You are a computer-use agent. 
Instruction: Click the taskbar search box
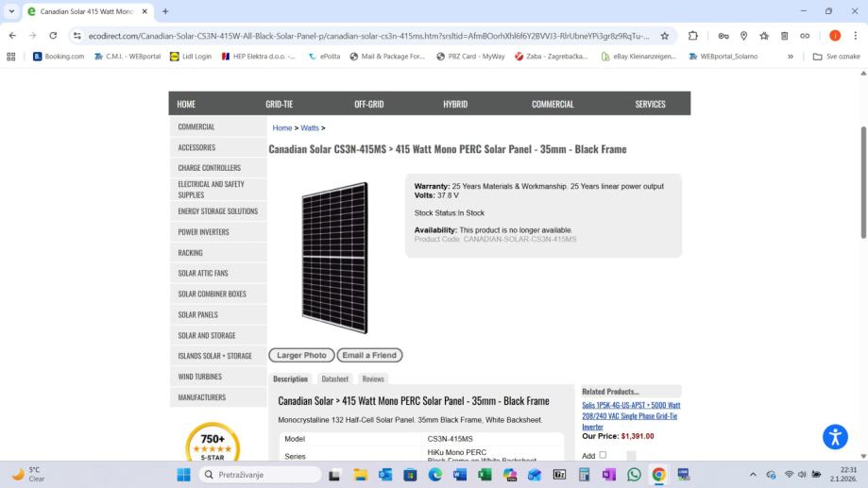260,475
